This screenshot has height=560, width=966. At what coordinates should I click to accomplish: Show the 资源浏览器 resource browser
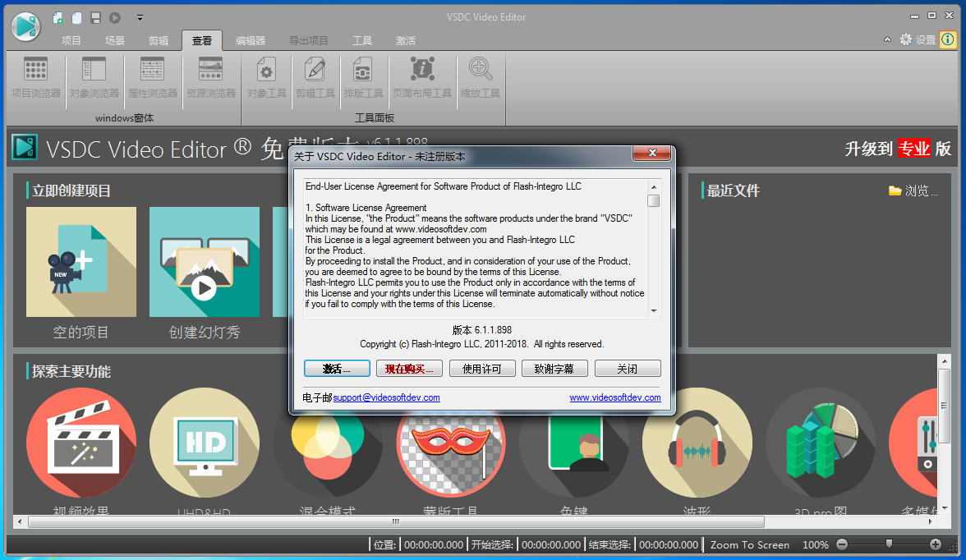tap(211, 79)
